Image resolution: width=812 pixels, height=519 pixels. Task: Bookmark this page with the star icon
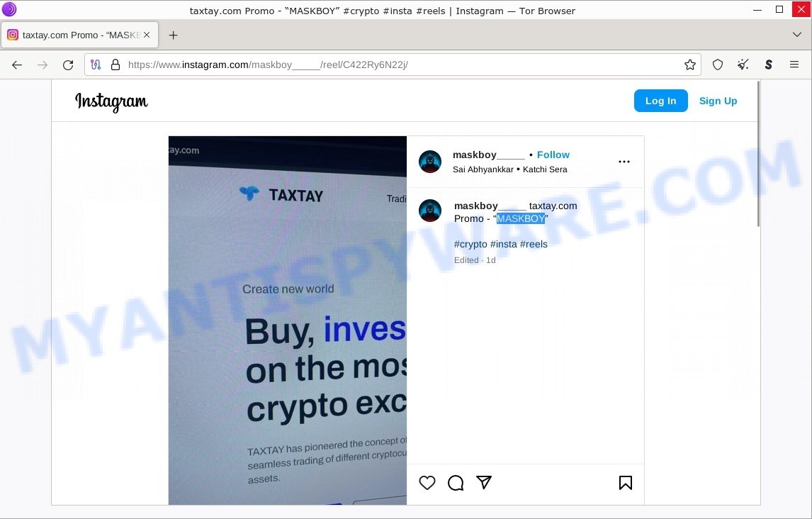click(690, 65)
